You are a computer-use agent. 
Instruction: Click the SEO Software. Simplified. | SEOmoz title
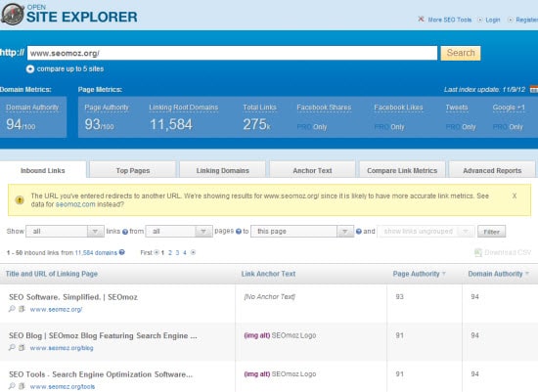click(x=73, y=297)
